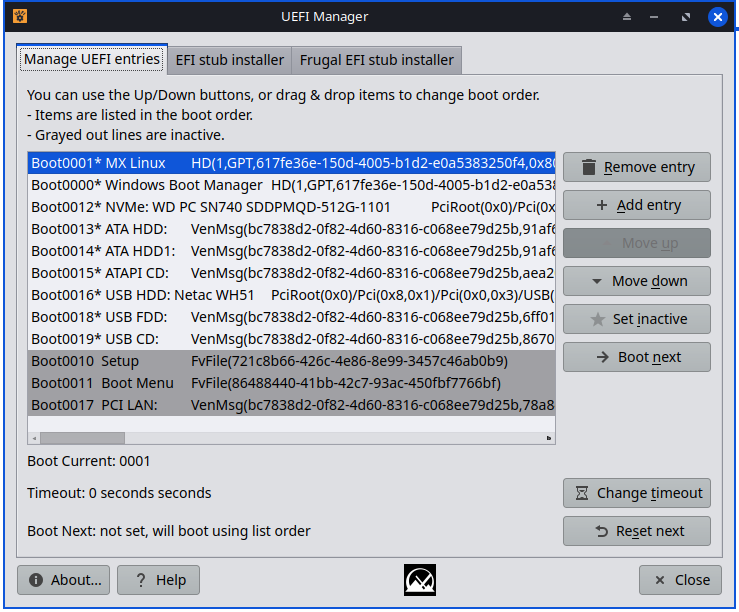The height and width of the screenshot is (612, 739).
Task: Click the Remove entry button label
Action: point(649,167)
